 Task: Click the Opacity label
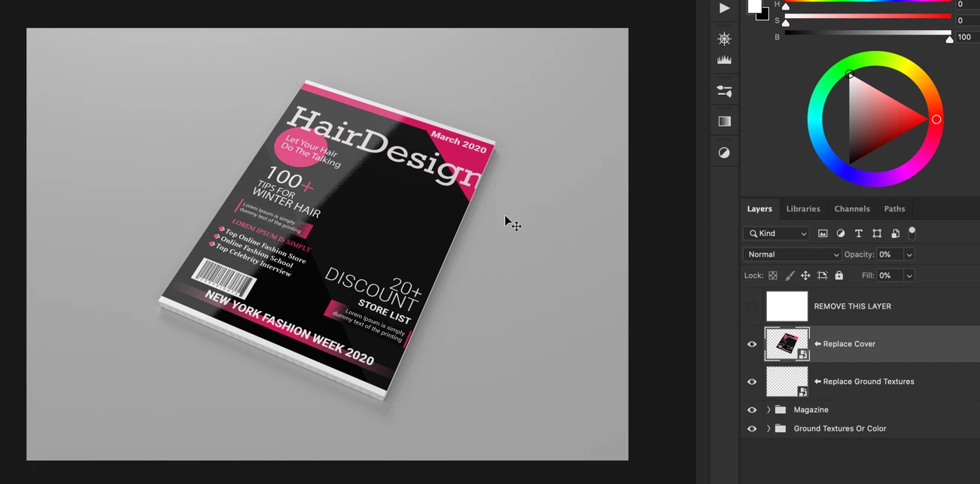point(859,254)
